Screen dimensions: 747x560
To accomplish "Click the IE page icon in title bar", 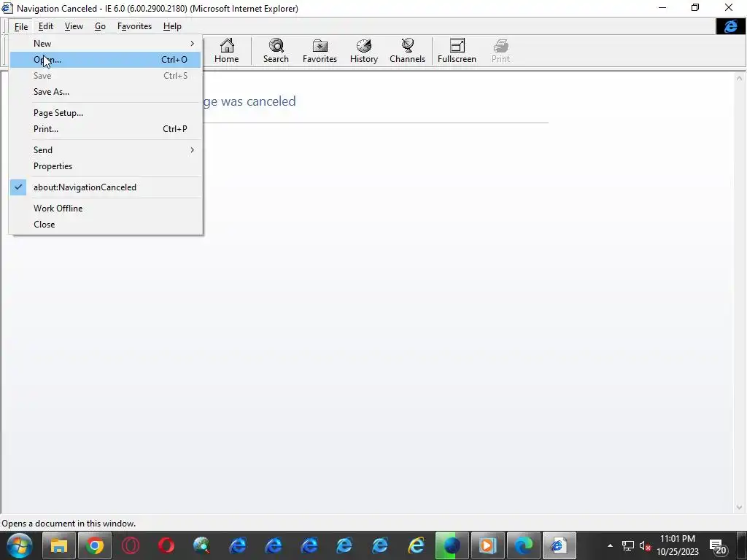I will click(7, 8).
